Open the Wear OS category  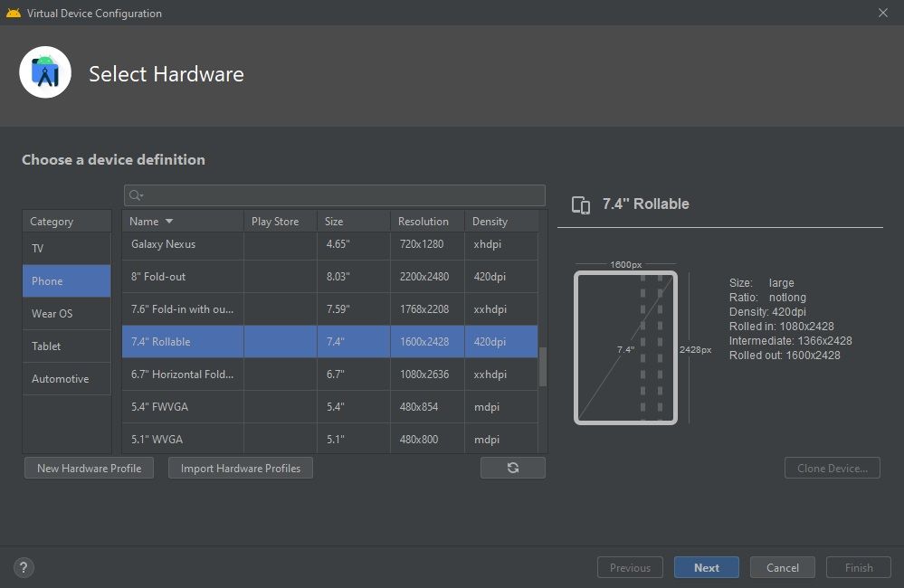(x=66, y=313)
